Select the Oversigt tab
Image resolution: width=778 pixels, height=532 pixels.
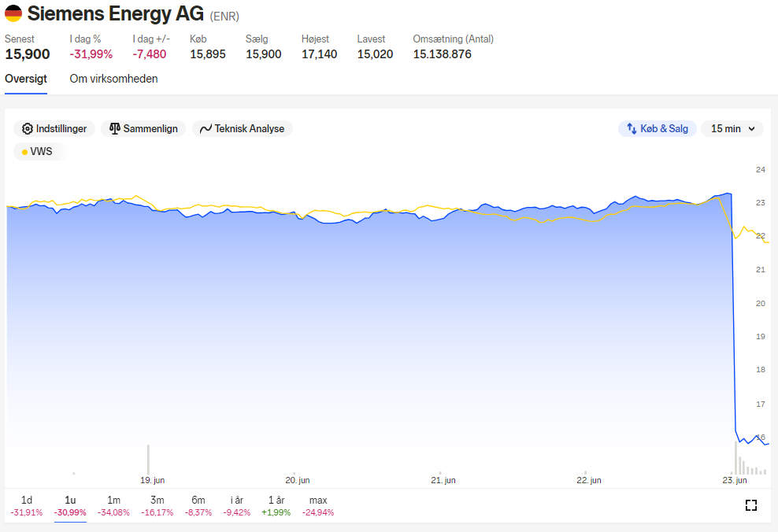coord(26,79)
